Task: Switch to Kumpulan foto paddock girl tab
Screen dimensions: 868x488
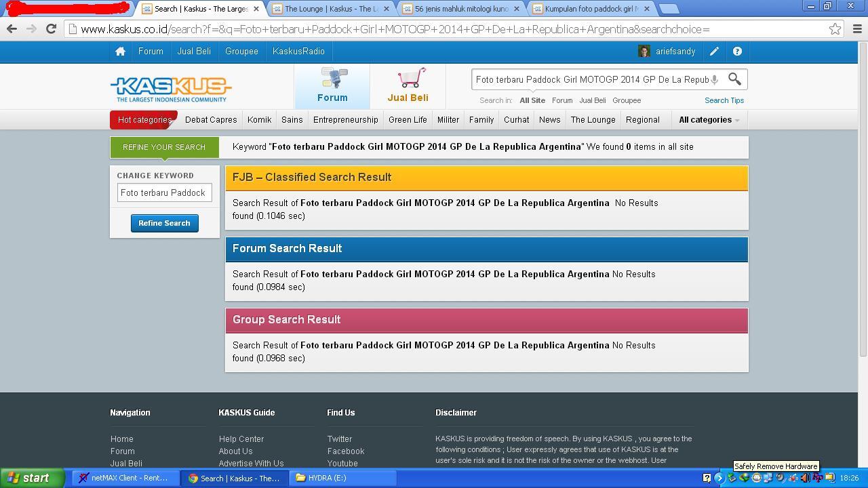Action: point(591,9)
